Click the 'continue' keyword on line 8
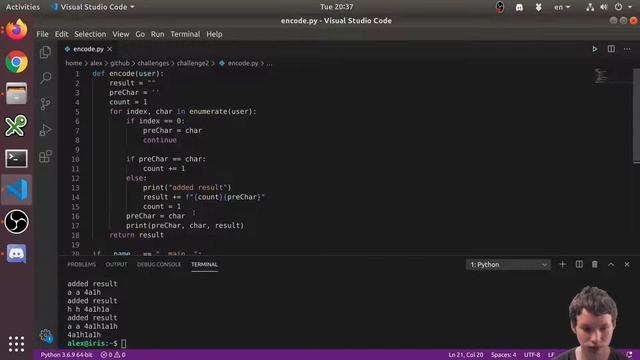 (160, 140)
